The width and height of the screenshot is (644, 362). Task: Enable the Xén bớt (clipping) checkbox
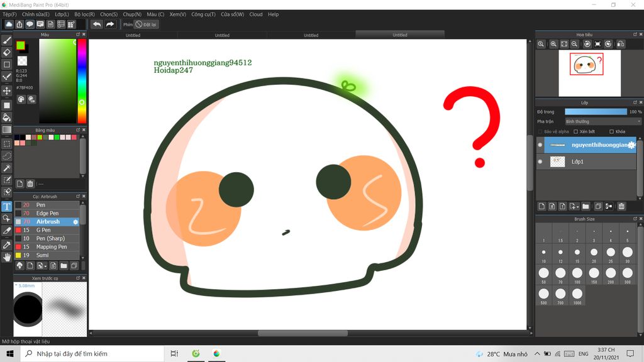[x=576, y=131]
